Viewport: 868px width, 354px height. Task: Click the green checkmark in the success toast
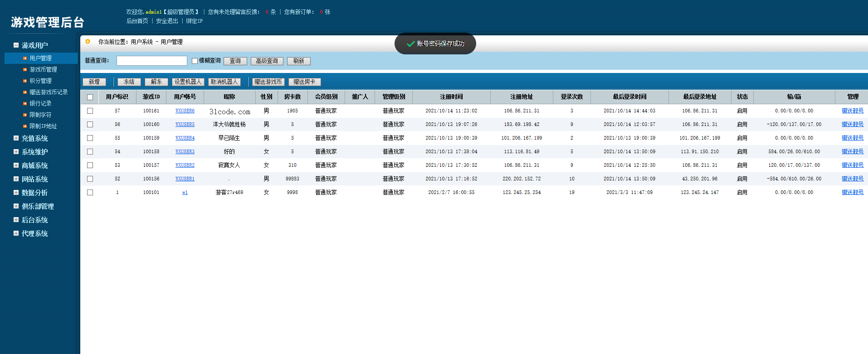410,44
